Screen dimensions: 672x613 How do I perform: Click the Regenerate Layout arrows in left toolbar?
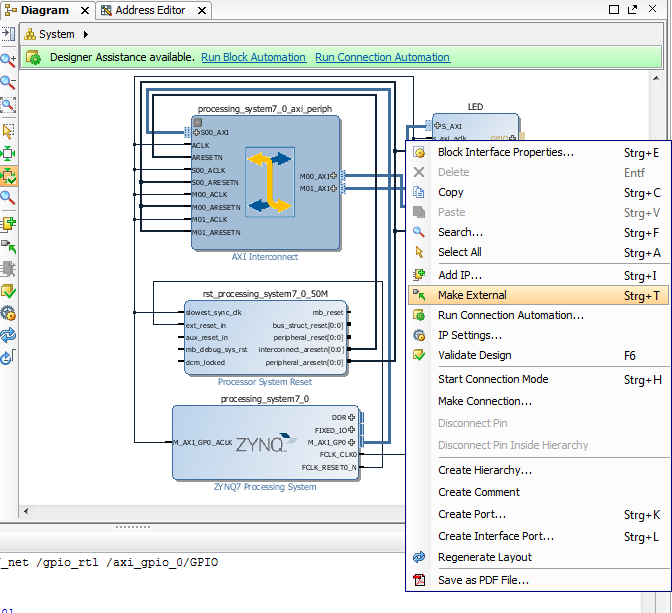tap(8, 335)
